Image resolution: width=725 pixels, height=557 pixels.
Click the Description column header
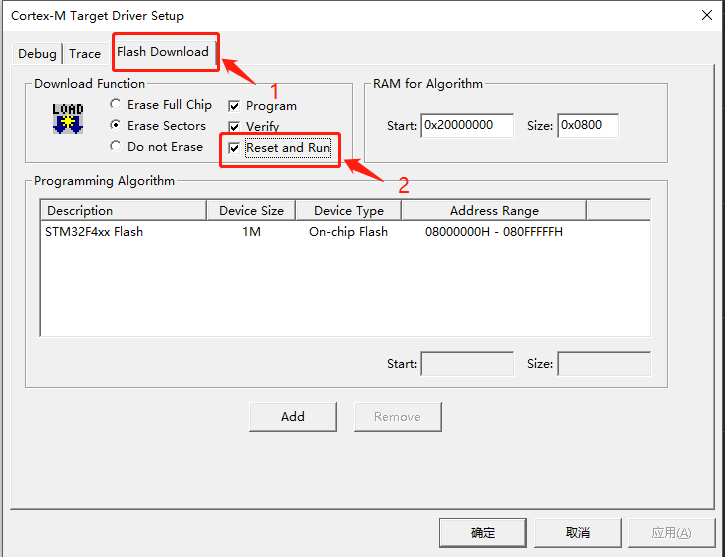point(123,210)
